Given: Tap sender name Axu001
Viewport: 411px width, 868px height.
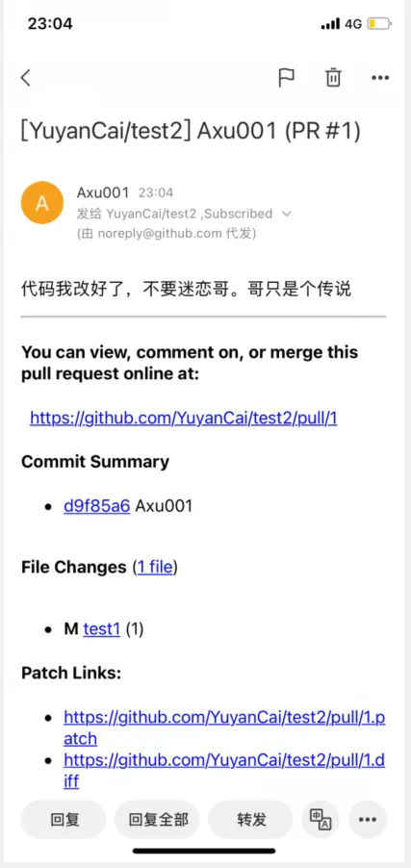Looking at the screenshot, I should pos(103,192).
